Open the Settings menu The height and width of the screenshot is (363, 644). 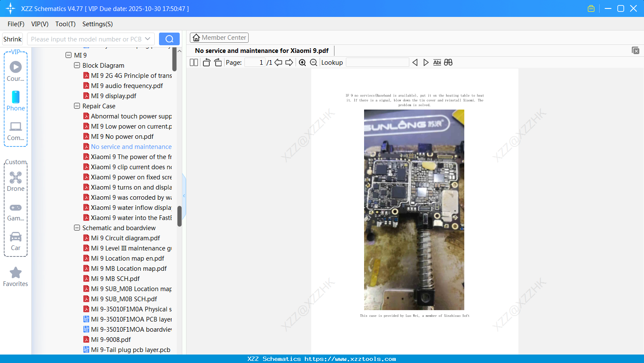click(x=98, y=24)
